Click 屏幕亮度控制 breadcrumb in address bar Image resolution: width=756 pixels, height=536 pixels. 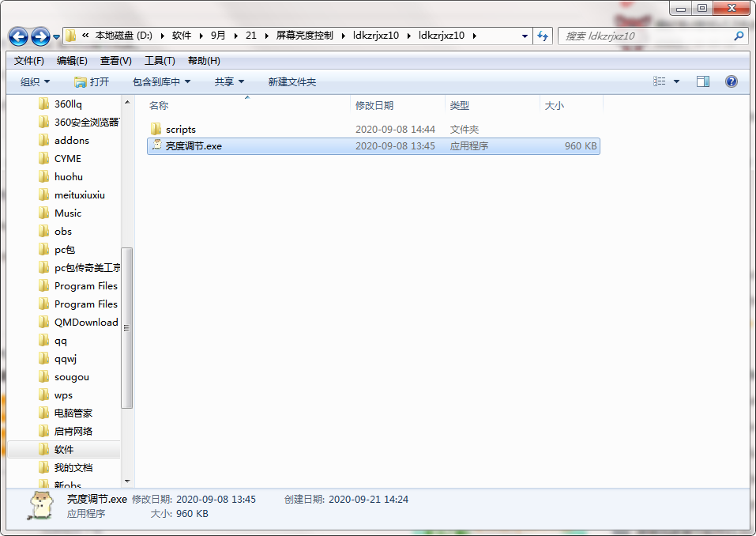pyautogui.click(x=304, y=36)
